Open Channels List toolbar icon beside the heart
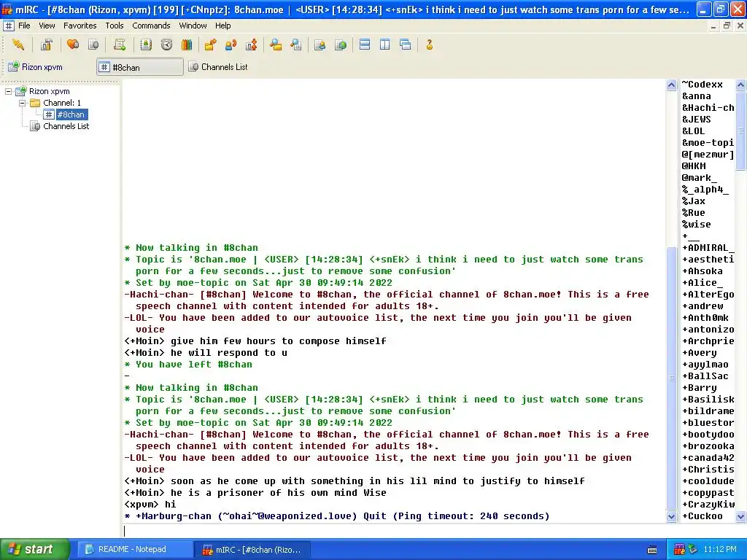This screenshot has width=747, height=560. 93,44
